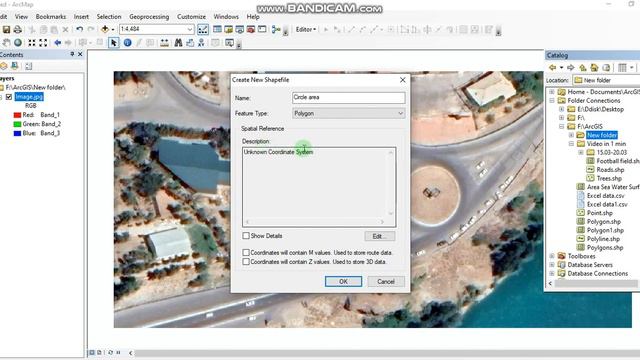Click the Add Data icon
The height and width of the screenshot is (360, 640).
(105, 29)
